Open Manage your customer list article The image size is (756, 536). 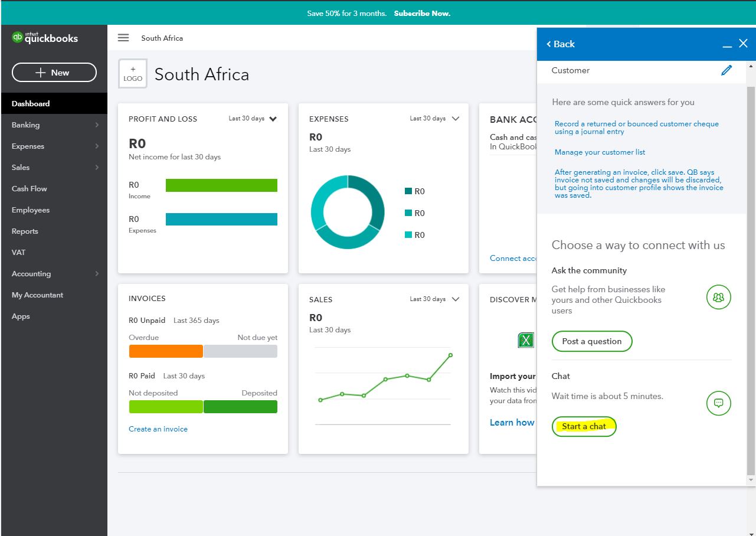click(600, 152)
